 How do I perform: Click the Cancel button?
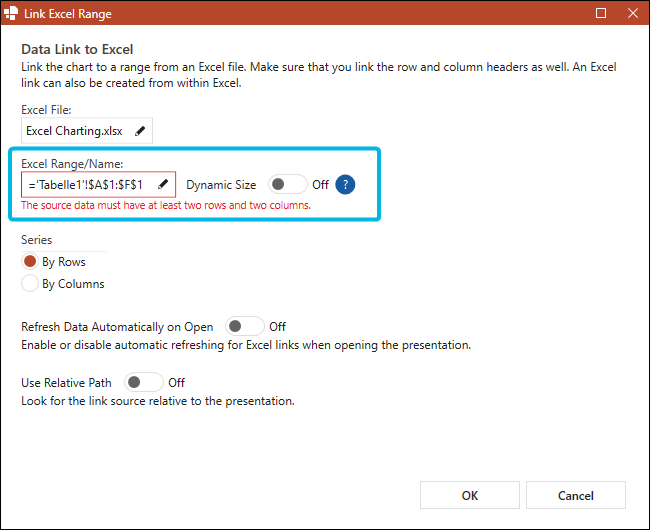pyautogui.click(x=576, y=495)
